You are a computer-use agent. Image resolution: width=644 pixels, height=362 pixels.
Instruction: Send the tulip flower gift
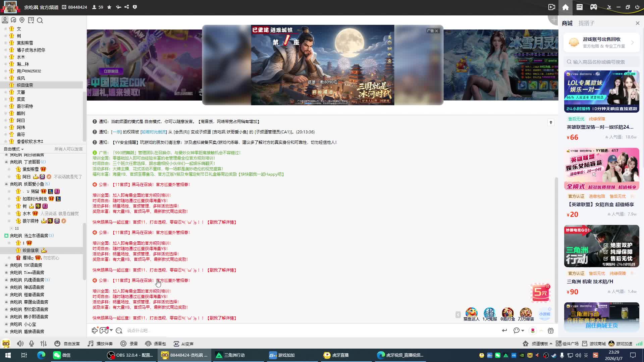click(533, 330)
